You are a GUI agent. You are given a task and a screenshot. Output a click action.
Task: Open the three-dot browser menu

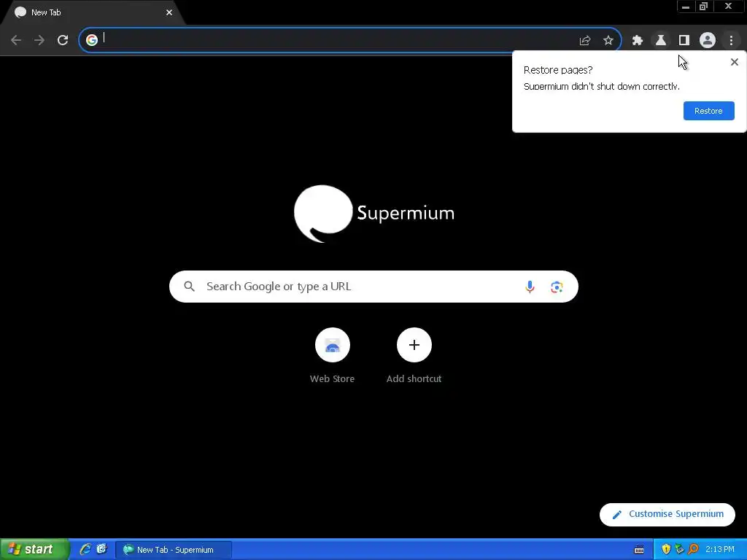click(731, 41)
